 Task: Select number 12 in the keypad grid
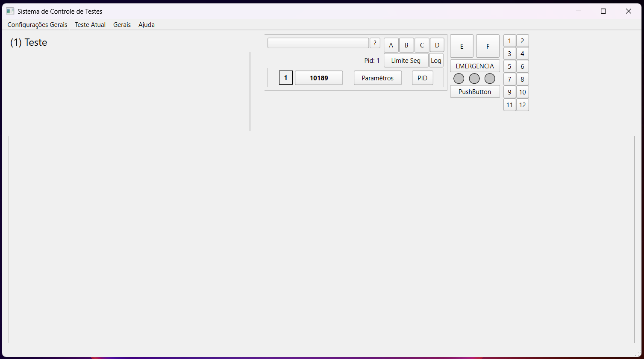[522, 105]
